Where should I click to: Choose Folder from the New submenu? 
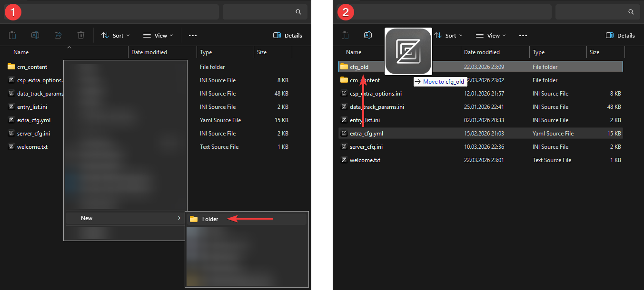(x=209, y=219)
